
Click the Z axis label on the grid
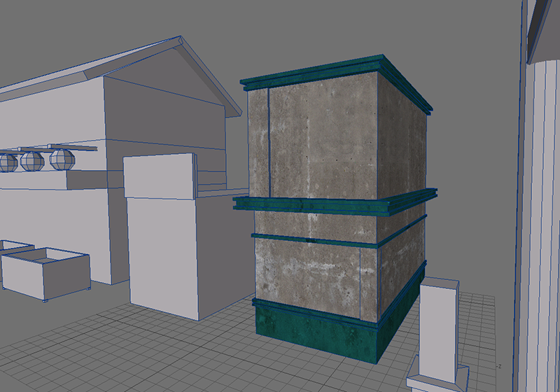click(x=500, y=367)
